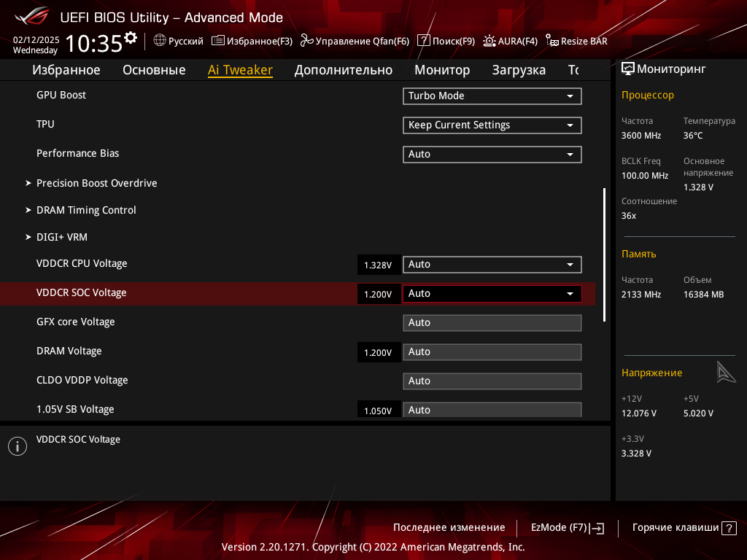
Task: Click the 36°C temperature value
Action: [x=693, y=136]
